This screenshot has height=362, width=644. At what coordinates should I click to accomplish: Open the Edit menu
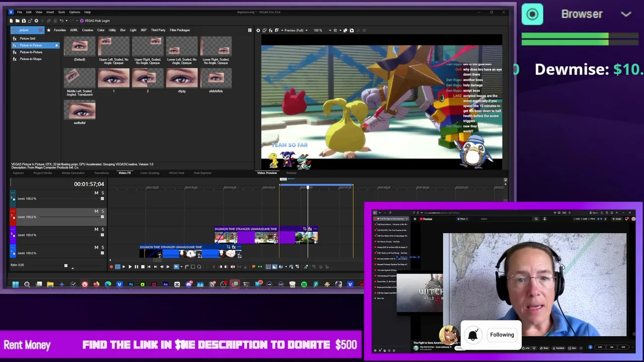29,12
